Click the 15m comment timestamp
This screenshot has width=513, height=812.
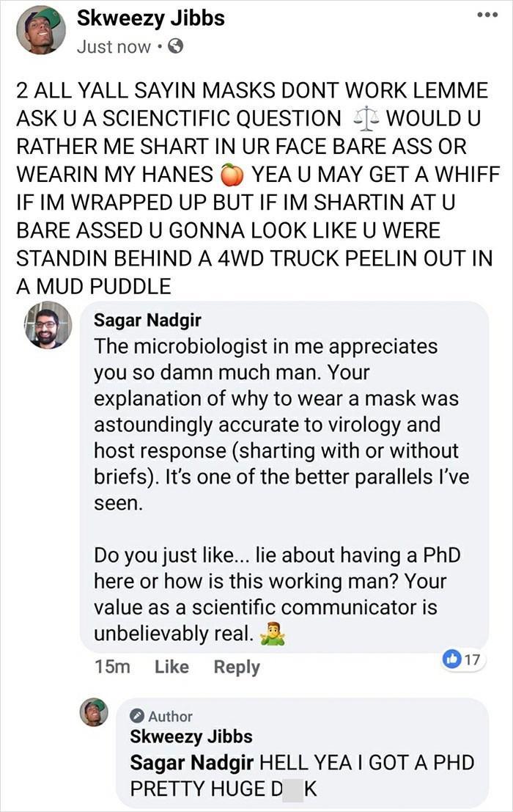[112, 667]
